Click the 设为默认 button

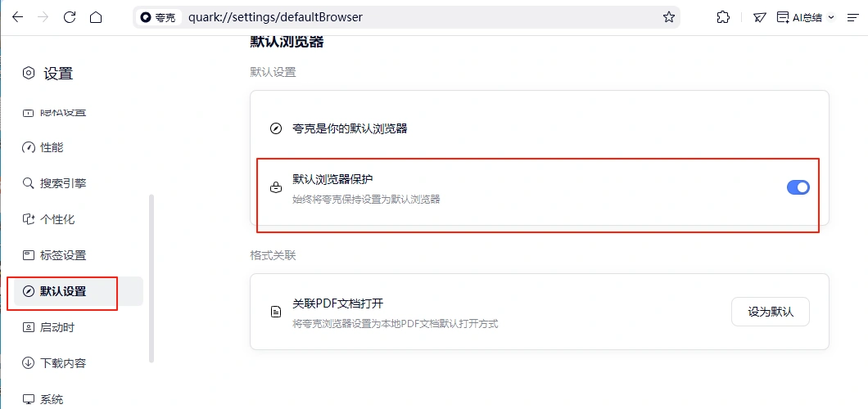tap(770, 312)
